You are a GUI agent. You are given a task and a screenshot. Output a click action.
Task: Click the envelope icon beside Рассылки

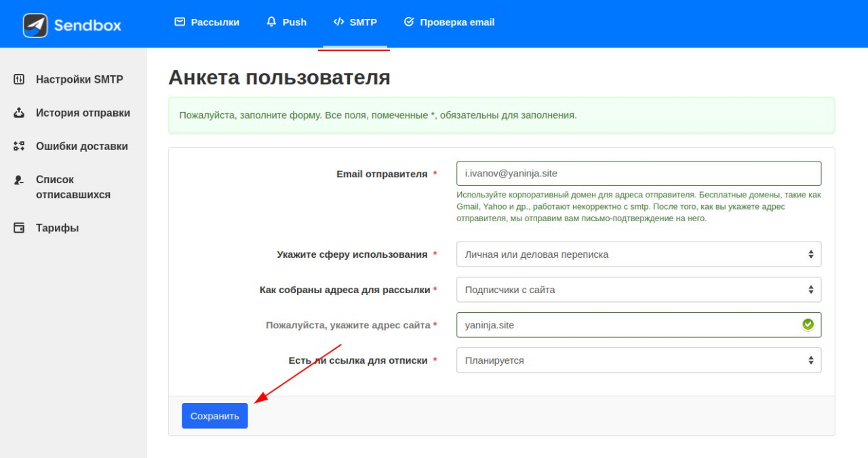pyautogui.click(x=180, y=22)
